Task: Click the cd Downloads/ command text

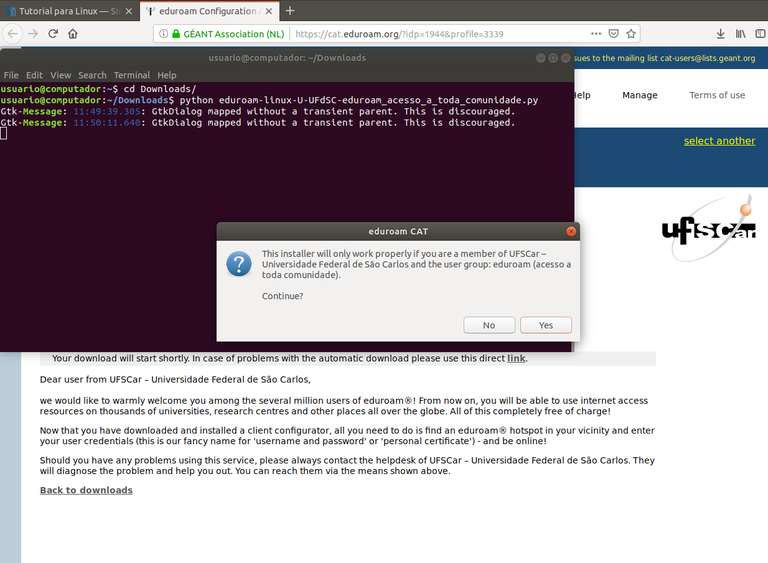Action: [160, 89]
